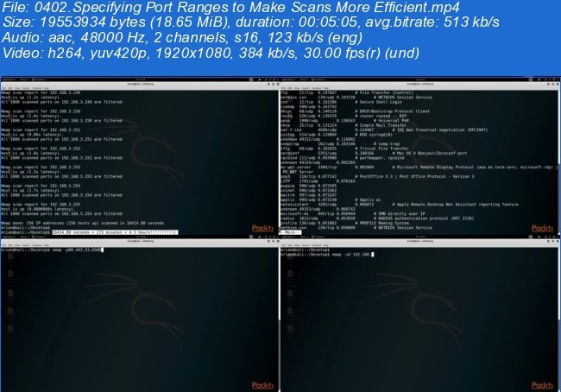Select 'Nmap scan report for 192.168.3.254' line
Viewport: 561px width, 392px height.
(x=41, y=186)
